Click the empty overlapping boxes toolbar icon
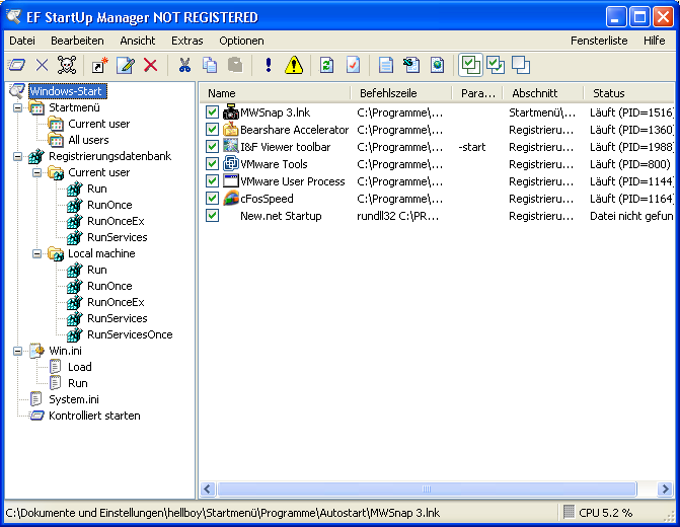Screen dimensions: 680x527 520,65
